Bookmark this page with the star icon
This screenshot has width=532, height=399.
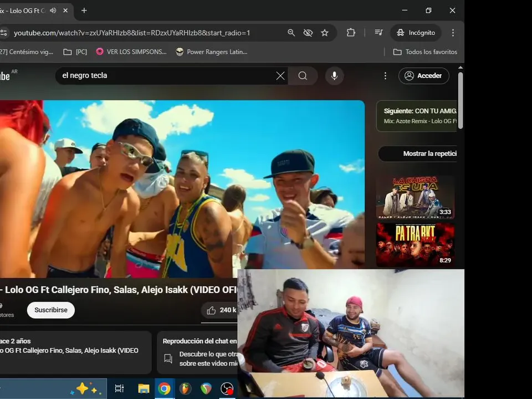click(325, 33)
